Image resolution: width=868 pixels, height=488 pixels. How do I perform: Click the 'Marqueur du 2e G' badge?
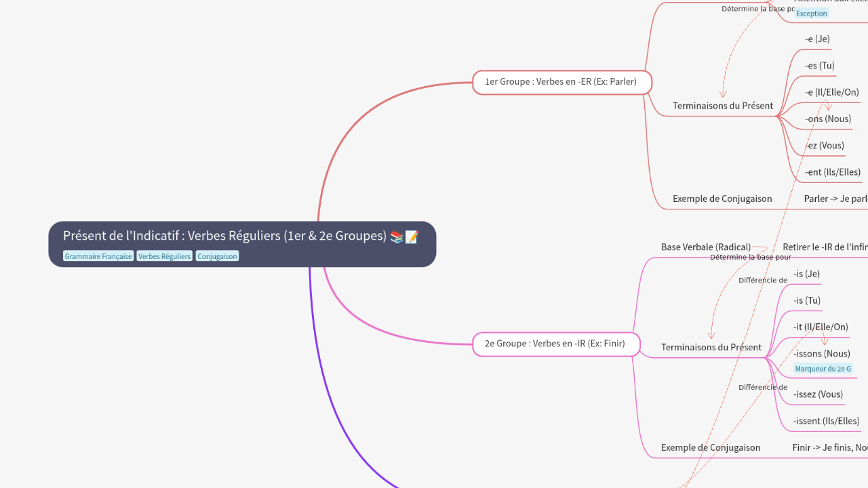click(823, 368)
